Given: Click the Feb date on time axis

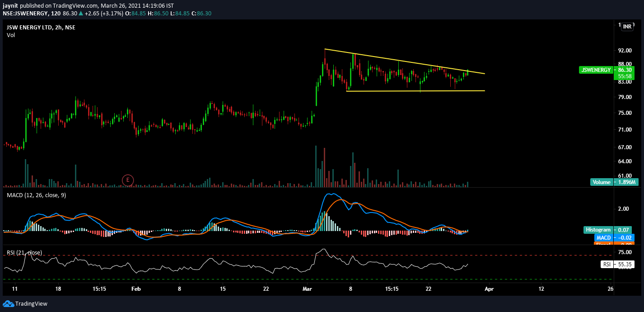Looking at the screenshot, I should [x=136, y=288].
